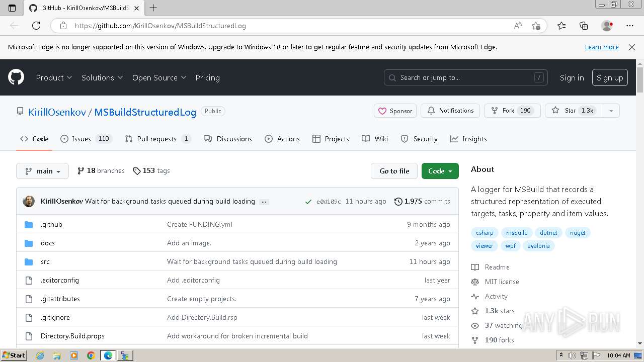Switch to Issues tab
The height and width of the screenshot is (362, 644).
86,139
